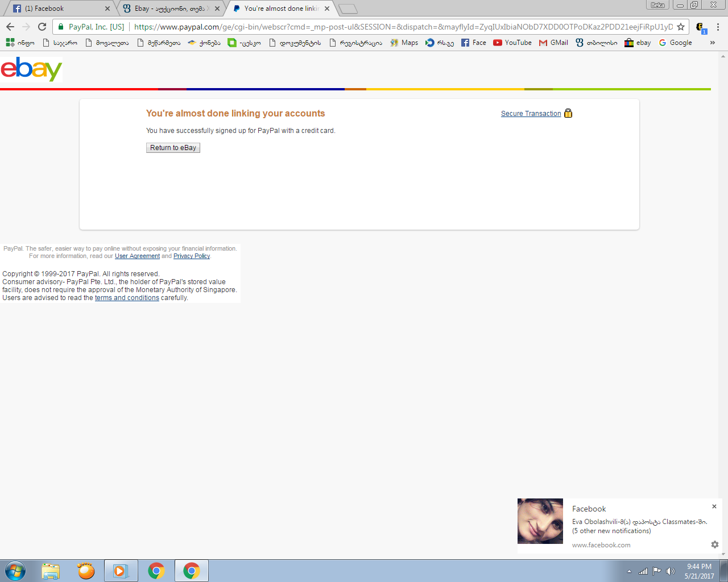Open the GMail bookmark
The width and height of the screenshot is (728, 582).
pos(553,43)
